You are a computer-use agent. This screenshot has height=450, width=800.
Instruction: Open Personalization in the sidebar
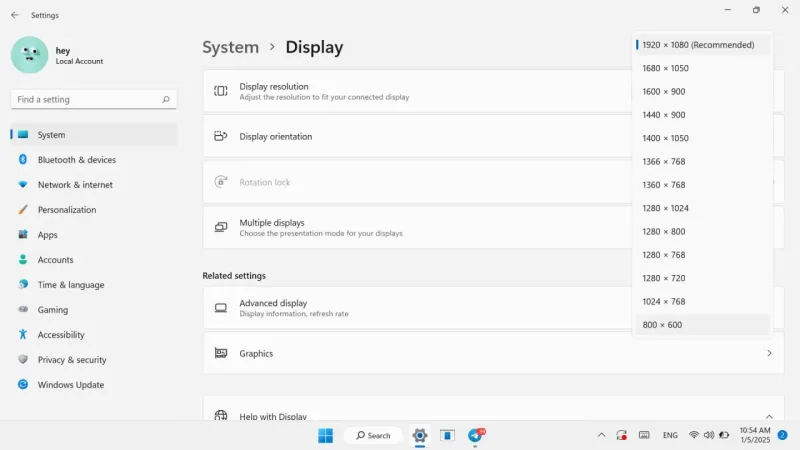pyautogui.click(x=93, y=210)
